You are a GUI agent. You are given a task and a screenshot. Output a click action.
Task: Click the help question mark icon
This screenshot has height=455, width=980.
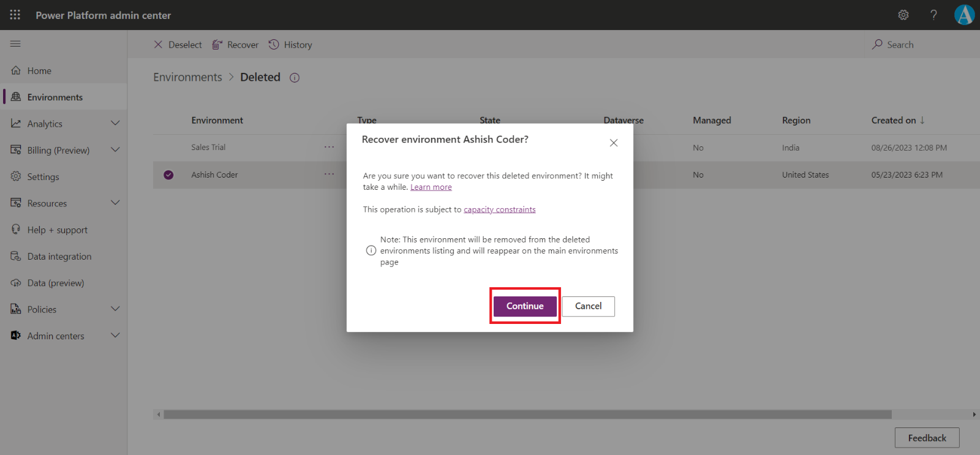pyautogui.click(x=933, y=15)
